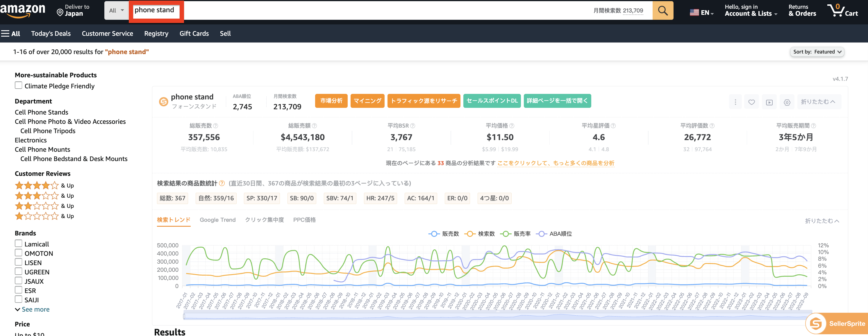Screen dimensions: 868x336
Task: Check the OMOTON brand checkbox
Action: (19, 253)
